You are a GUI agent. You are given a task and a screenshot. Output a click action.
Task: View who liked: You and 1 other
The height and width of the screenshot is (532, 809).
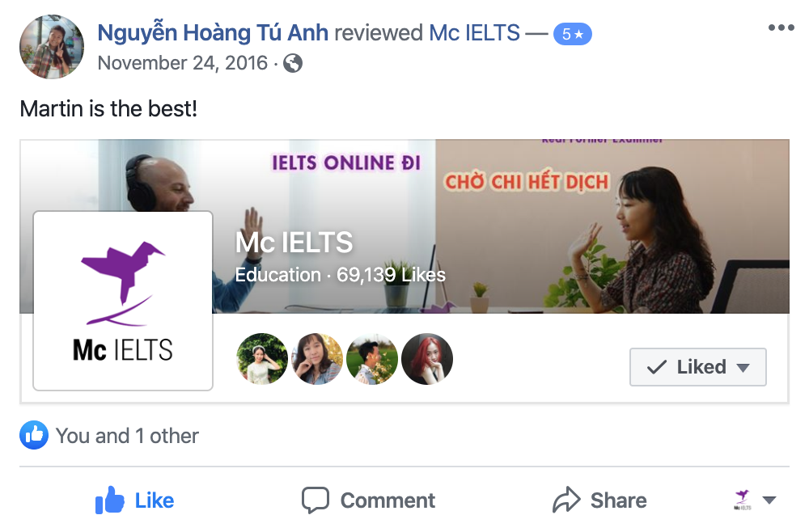pos(127,436)
